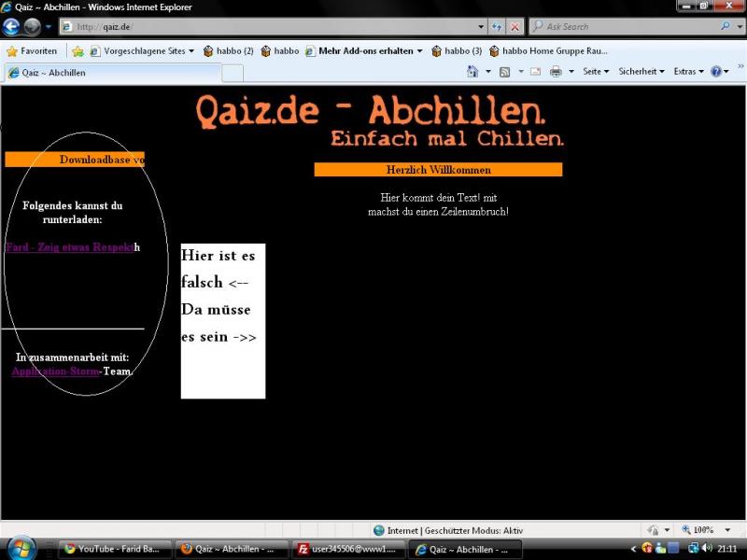Screen dimensions: 747x560
Task: Open the empty new tab button
Action: (x=233, y=73)
